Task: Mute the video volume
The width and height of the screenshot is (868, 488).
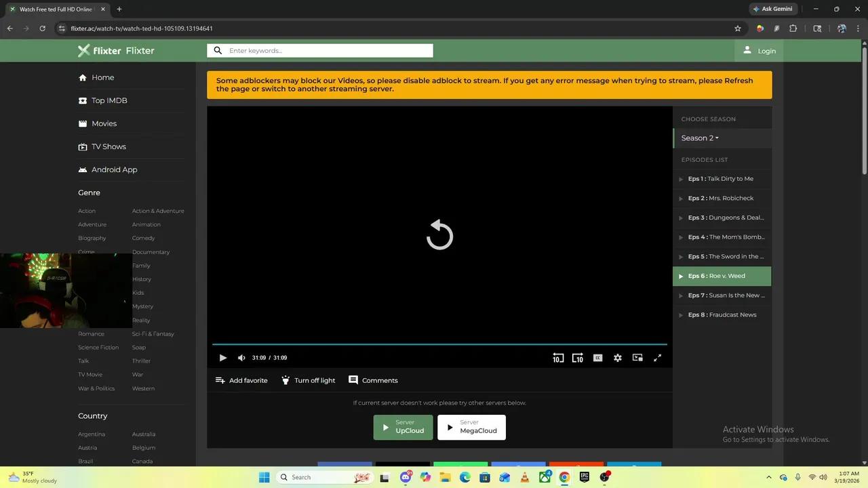Action: tap(241, 357)
